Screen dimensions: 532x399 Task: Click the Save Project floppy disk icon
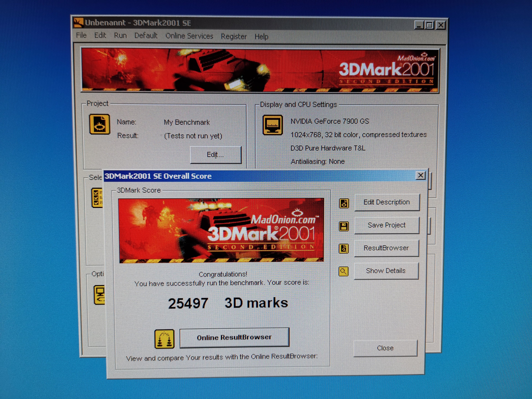coord(344,226)
